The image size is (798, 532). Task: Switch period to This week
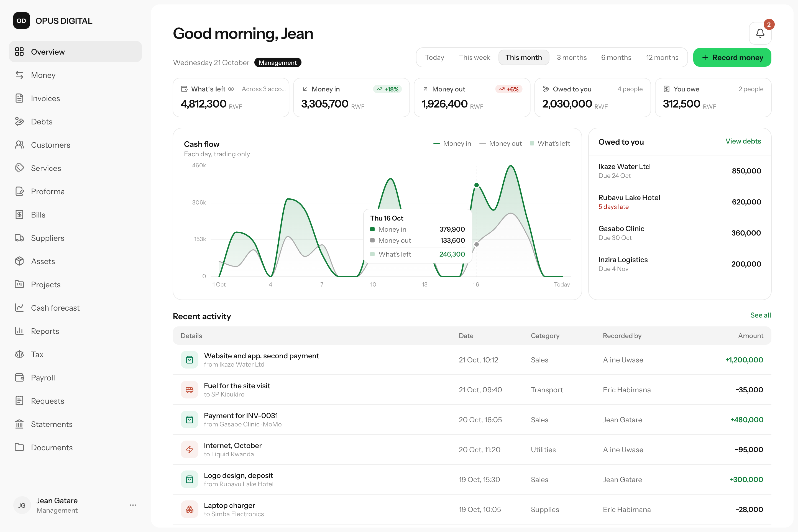point(474,57)
